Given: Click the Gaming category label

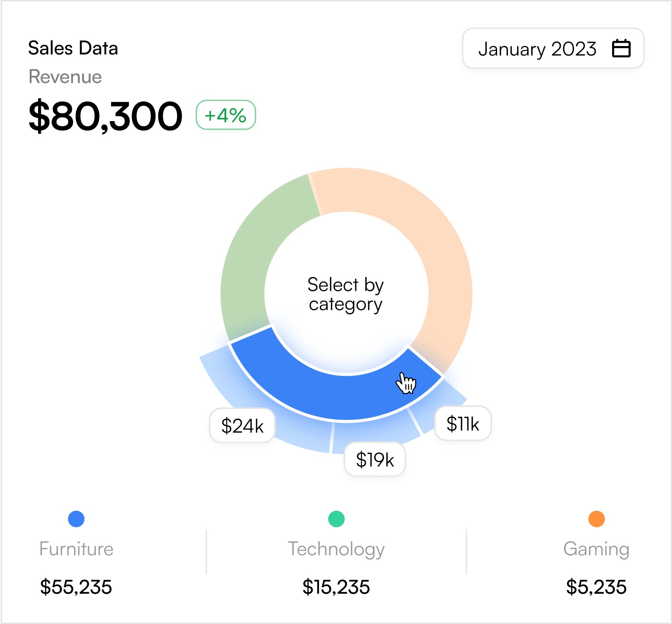Looking at the screenshot, I should tap(596, 550).
